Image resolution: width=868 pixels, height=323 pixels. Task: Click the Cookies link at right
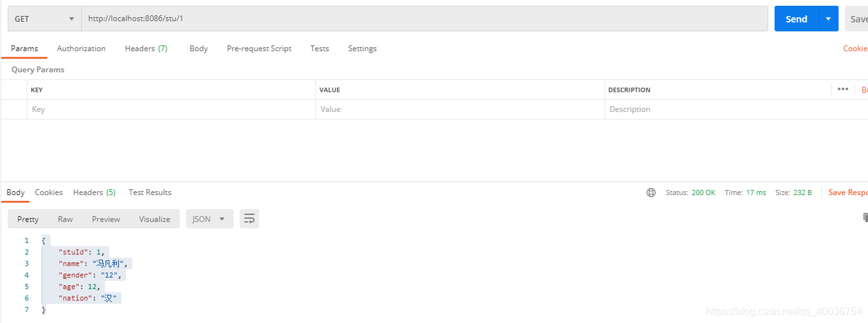coord(855,48)
